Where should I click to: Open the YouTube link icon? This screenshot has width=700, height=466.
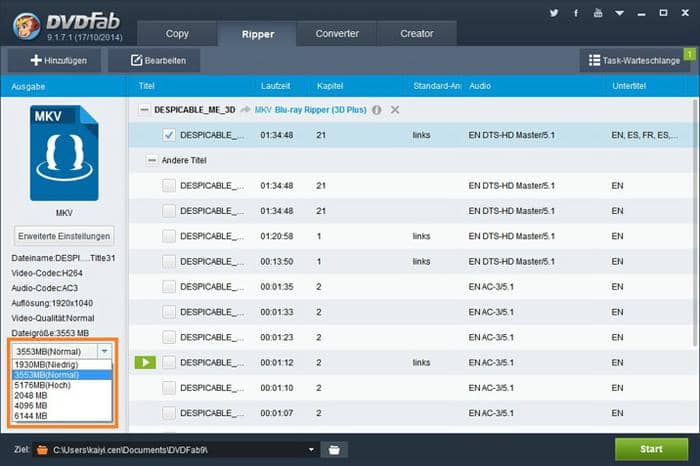[x=598, y=13]
